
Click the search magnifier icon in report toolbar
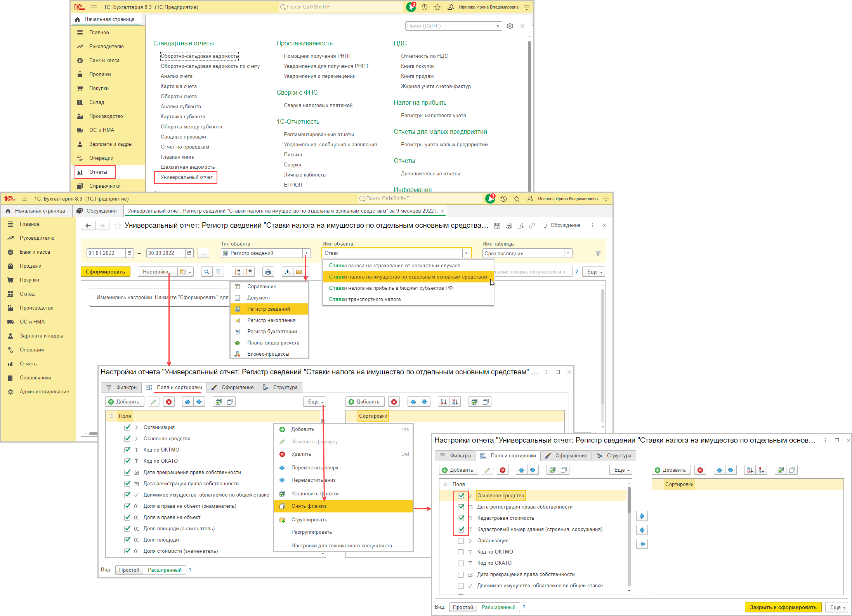[207, 272]
